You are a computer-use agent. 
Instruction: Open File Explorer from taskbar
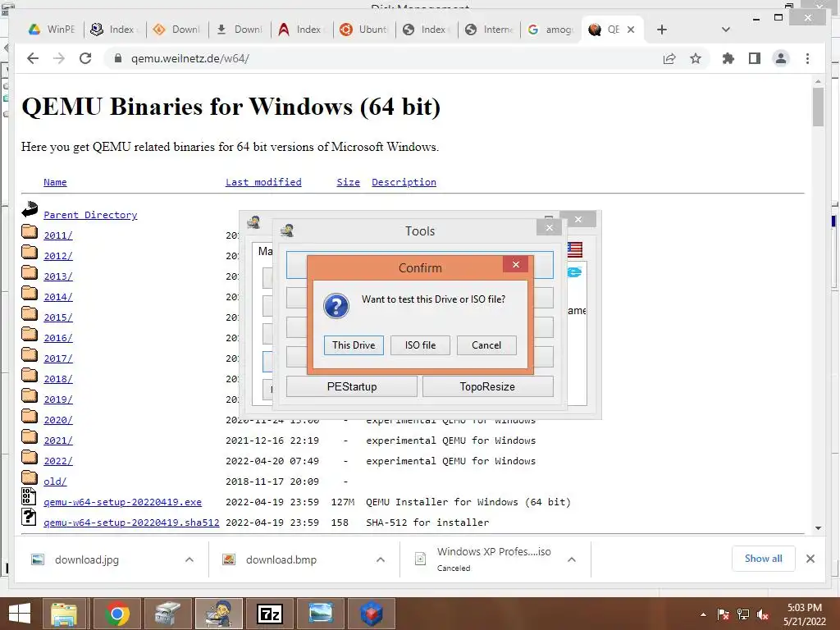point(64,614)
